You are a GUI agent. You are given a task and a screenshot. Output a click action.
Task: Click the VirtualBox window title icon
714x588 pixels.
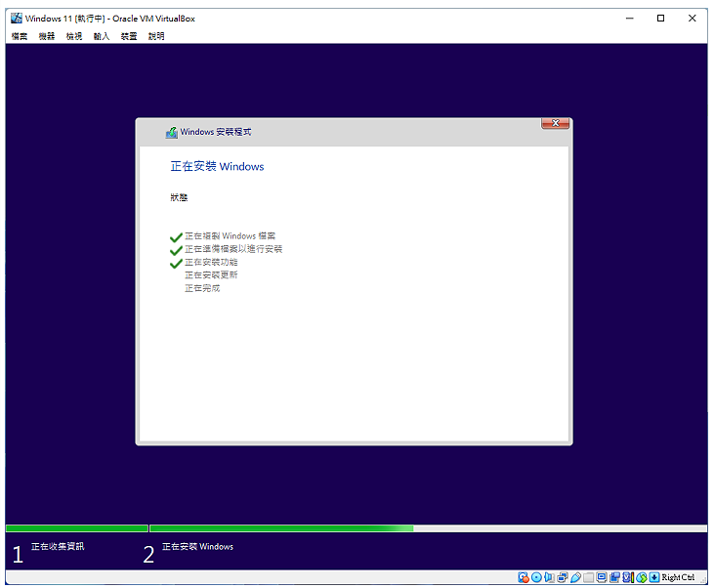tap(17, 19)
